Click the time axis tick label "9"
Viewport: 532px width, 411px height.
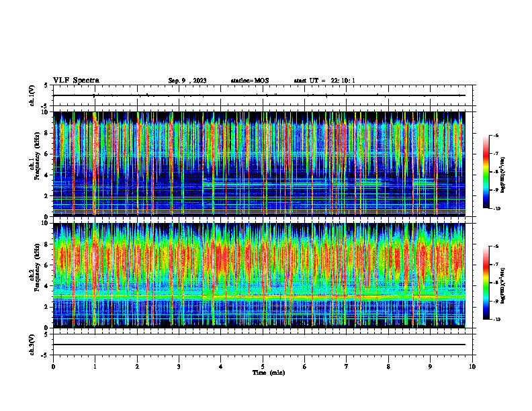[x=430, y=367]
